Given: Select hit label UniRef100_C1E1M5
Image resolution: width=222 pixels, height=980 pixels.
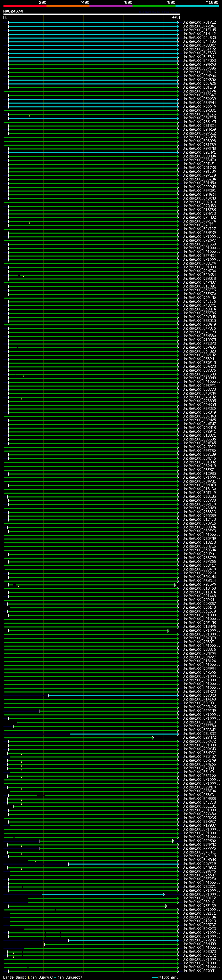Looking at the screenshot, I should tap(199, 30).
